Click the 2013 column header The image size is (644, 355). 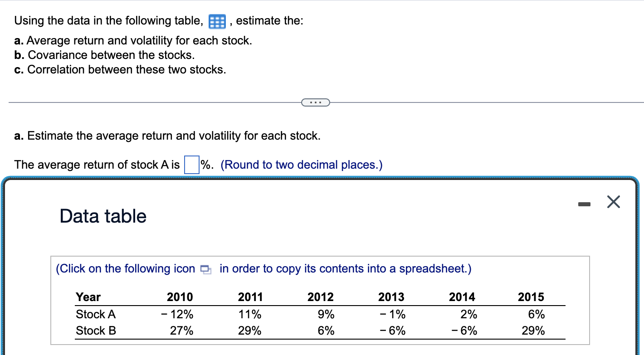tap(391, 297)
